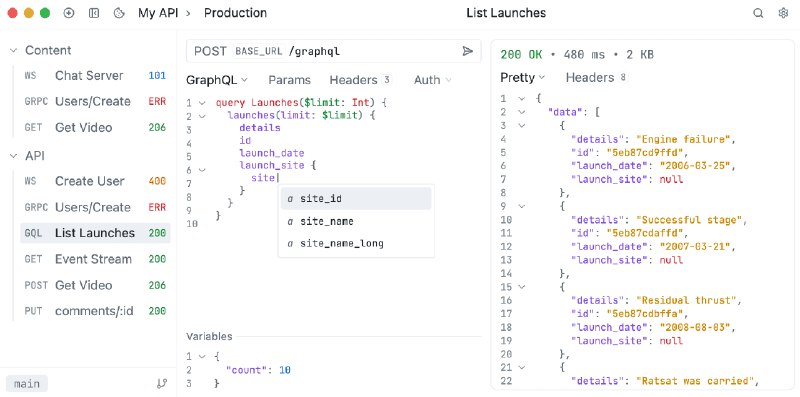800x397 pixels.
Task: Click "2006-03-25" launch date value
Action: [x=697, y=166]
